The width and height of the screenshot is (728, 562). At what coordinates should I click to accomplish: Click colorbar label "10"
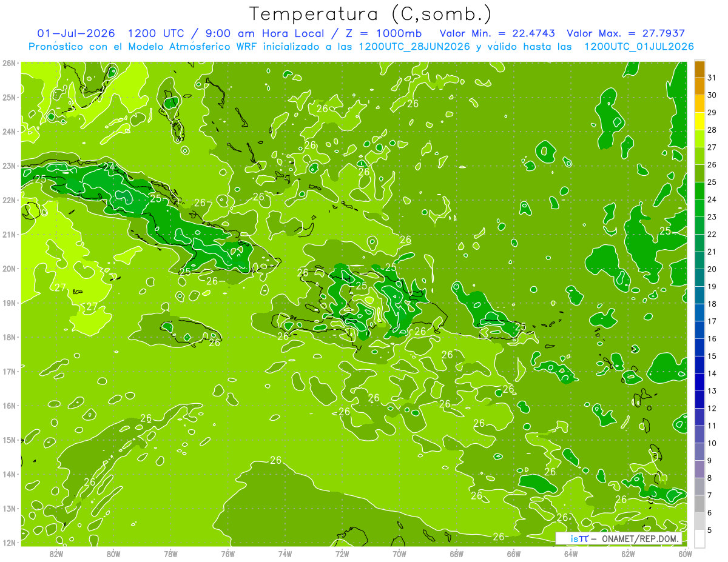(712, 443)
